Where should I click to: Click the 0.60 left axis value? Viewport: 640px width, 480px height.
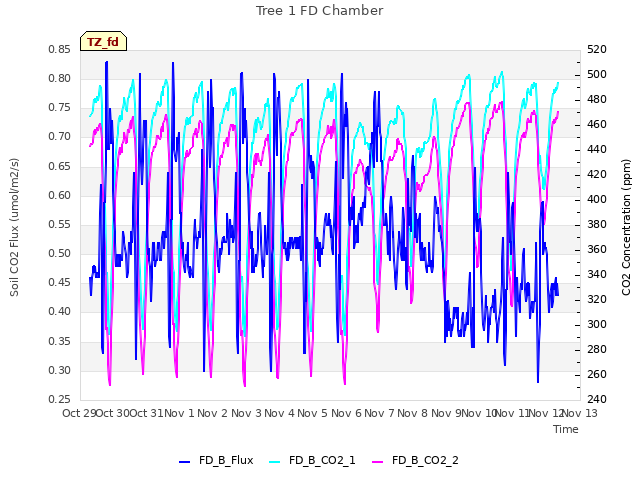click(60, 195)
